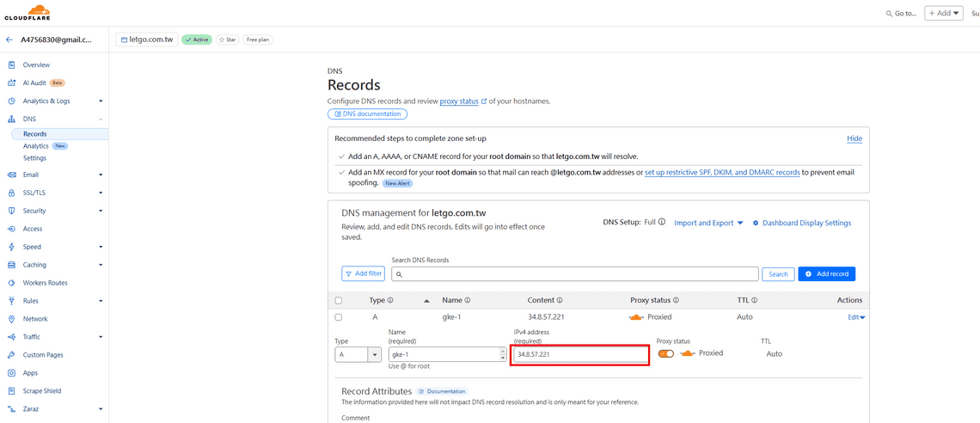Image resolution: width=980 pixels, height=423 pixels.
Task: Click the Workers Routes icon
Action: click(11, 283)
